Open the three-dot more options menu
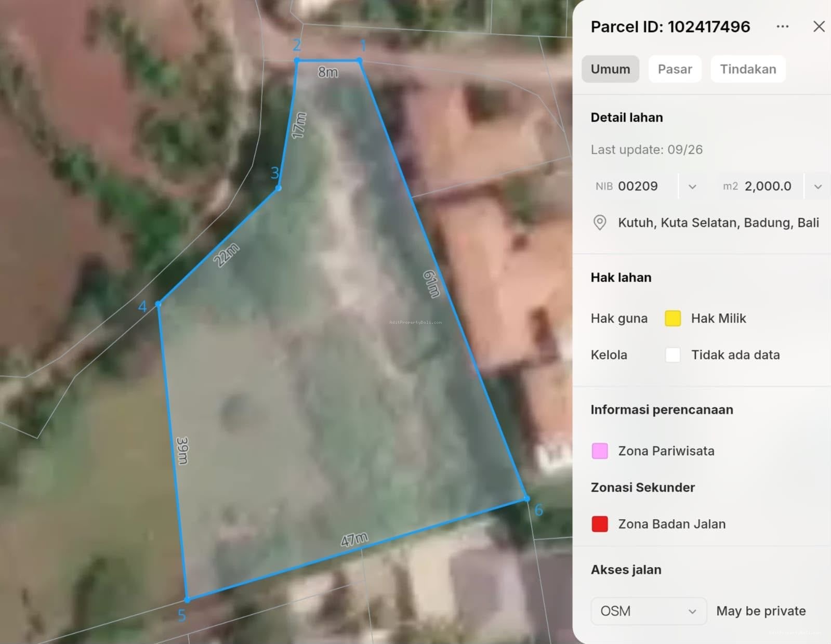The height and width of the screenshot is (644, 831). pyautogui.click(x=782, y=27)
